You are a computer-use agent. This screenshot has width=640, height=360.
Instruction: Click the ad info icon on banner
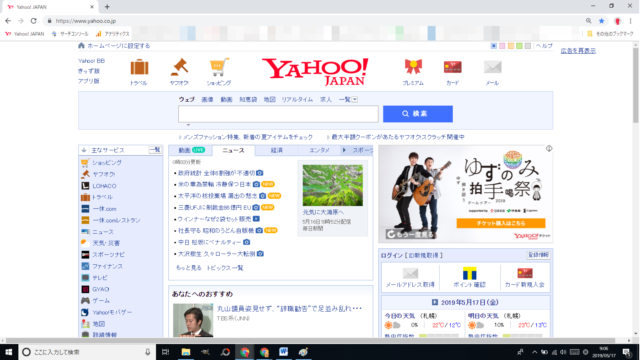coord(549,149)
